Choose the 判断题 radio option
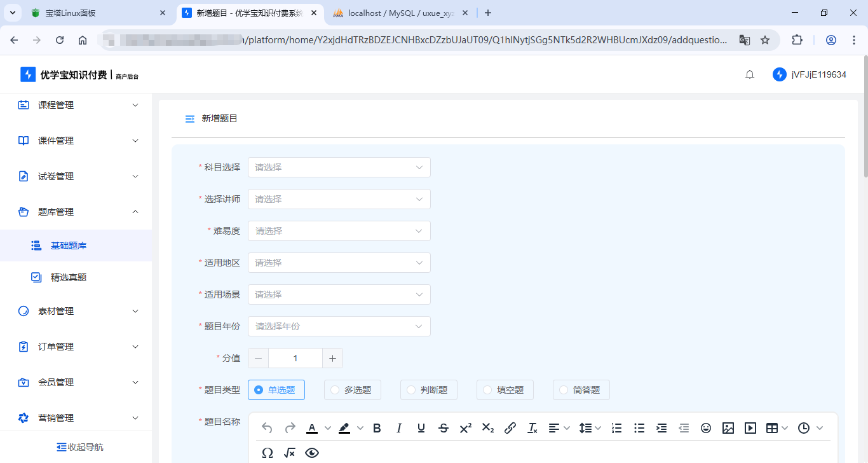This screenshot has width=868, height=463. [428, 390]
